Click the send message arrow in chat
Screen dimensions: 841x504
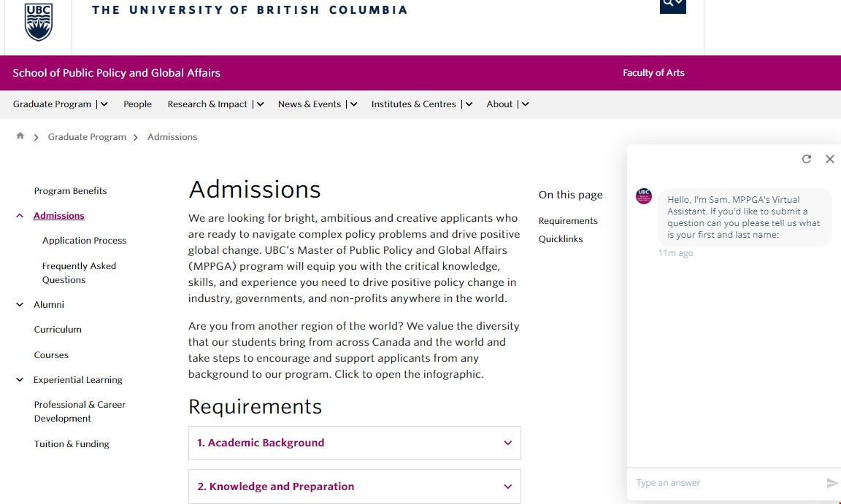pos(831,482)
